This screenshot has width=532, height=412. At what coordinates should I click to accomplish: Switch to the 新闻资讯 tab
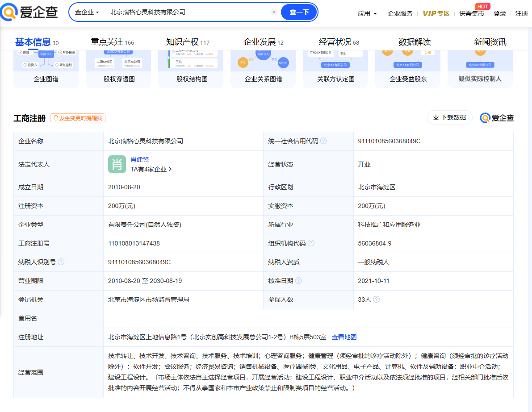(490, 42)
